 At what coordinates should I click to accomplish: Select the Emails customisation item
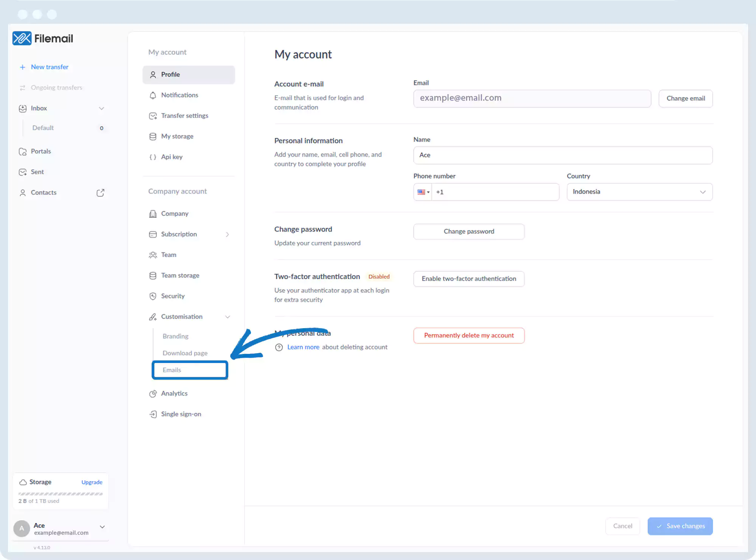coord(172,370)
